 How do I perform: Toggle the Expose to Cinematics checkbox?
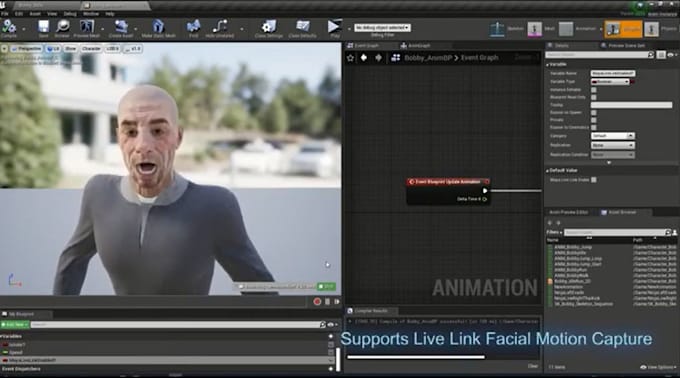[594, 127]
